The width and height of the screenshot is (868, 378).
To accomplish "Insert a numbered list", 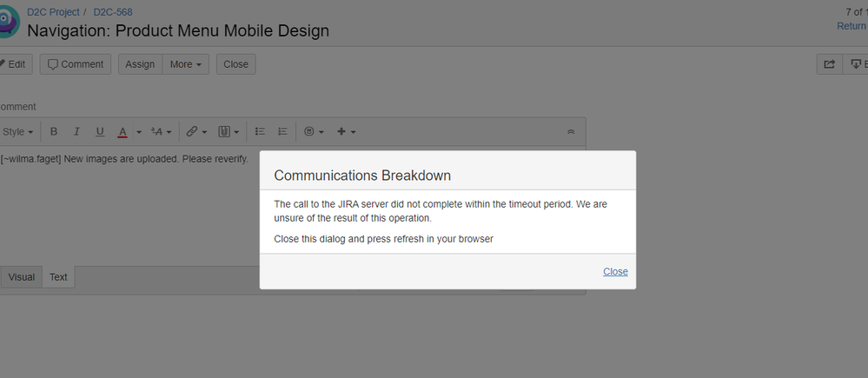I will tap(282, 132).
